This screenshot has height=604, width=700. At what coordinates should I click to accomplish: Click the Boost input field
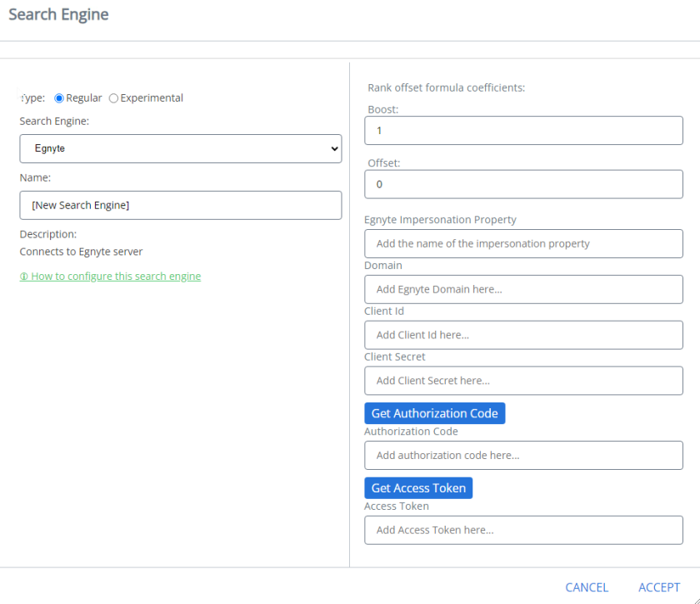(x=523, y=131)
